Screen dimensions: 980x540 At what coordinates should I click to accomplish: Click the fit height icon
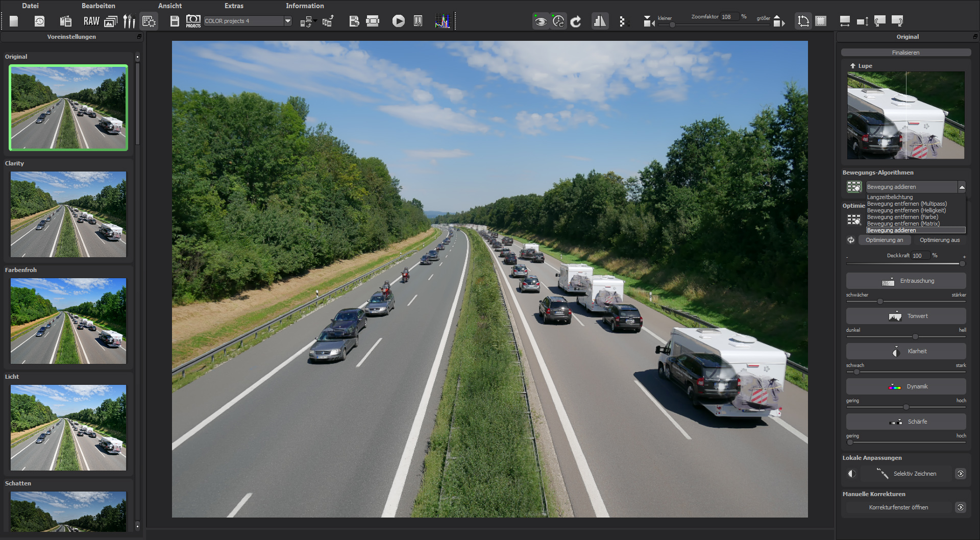point(863,21)
